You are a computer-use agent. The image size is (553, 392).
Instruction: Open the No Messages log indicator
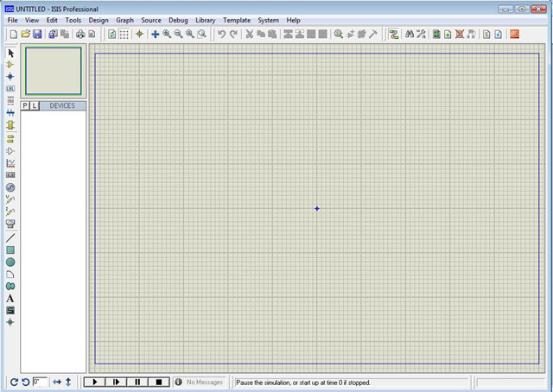(200, 382)
